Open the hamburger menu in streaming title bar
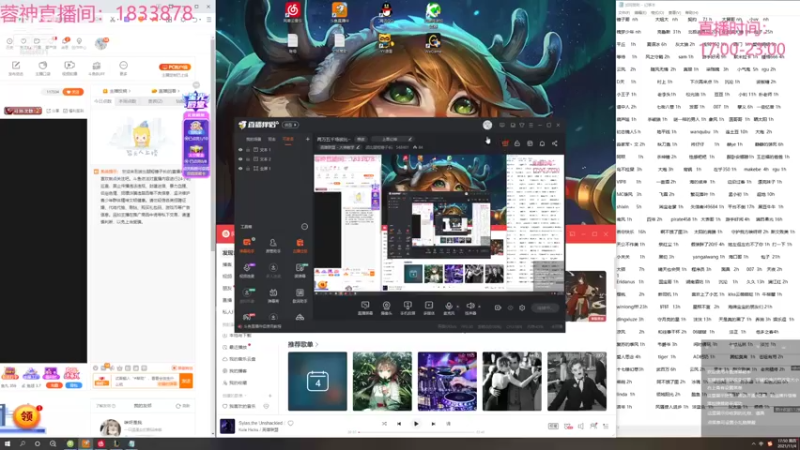 point(531,125)
